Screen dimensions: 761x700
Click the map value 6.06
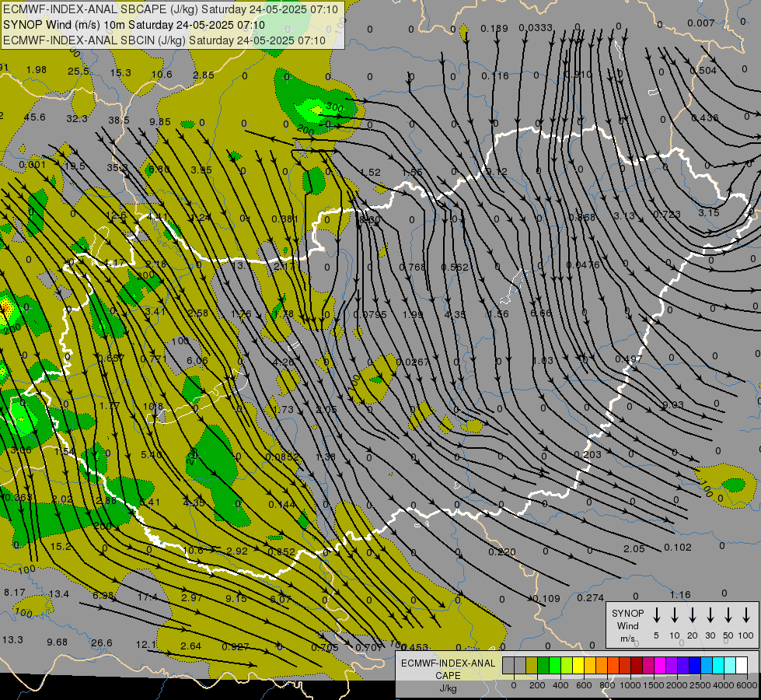coord(197,360)
